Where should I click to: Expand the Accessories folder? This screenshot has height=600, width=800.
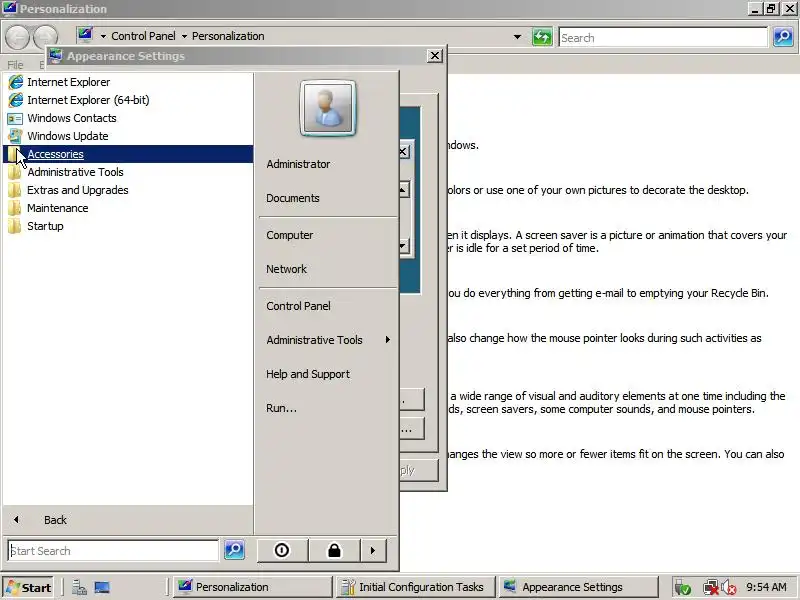(128, 154)
